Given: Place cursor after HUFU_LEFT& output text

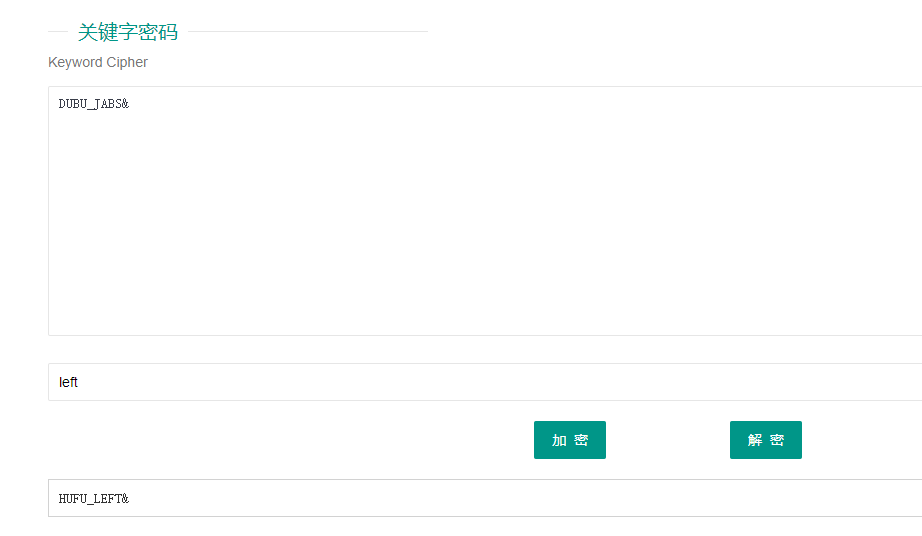Looking at the screenshot, I should [x=130, y=498].
